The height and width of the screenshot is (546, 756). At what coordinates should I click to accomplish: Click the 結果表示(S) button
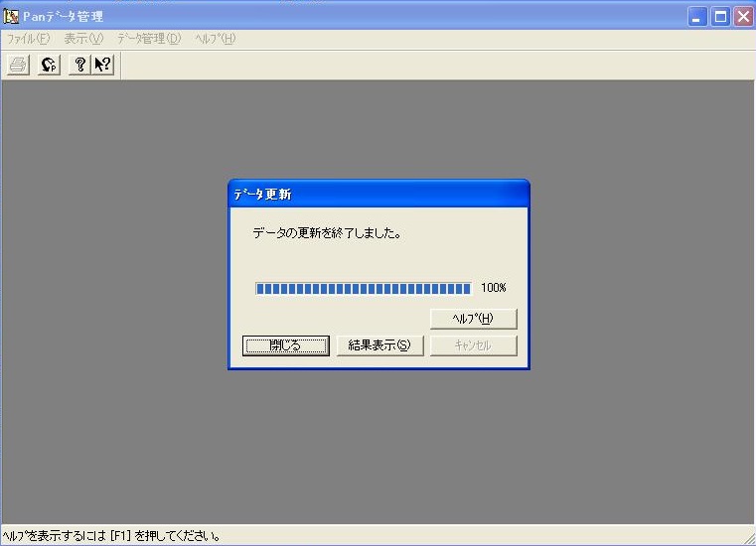click(x=379, y=345)
